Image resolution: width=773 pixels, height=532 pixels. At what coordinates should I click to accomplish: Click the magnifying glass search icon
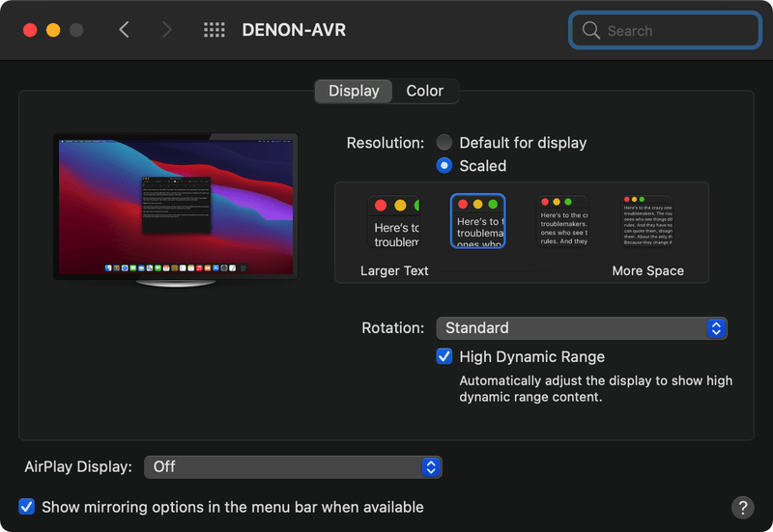pyautogui.click(x=590, y=31)
